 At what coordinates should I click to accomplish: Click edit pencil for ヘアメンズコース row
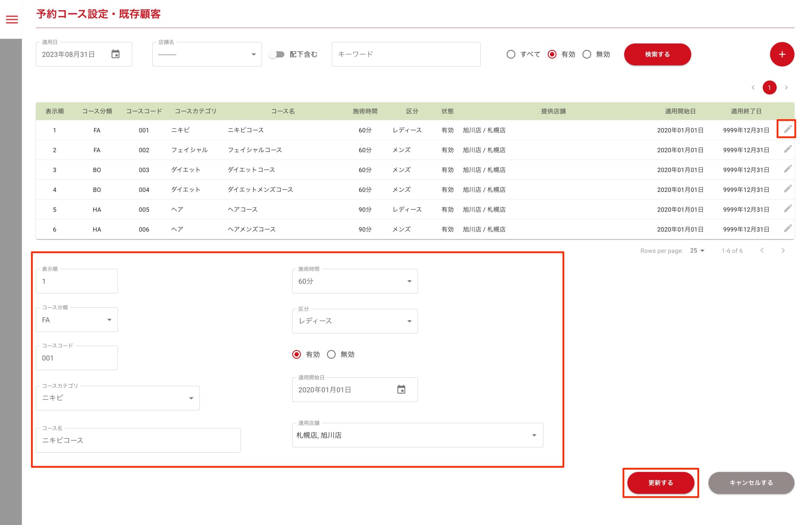tap(787, 229)
